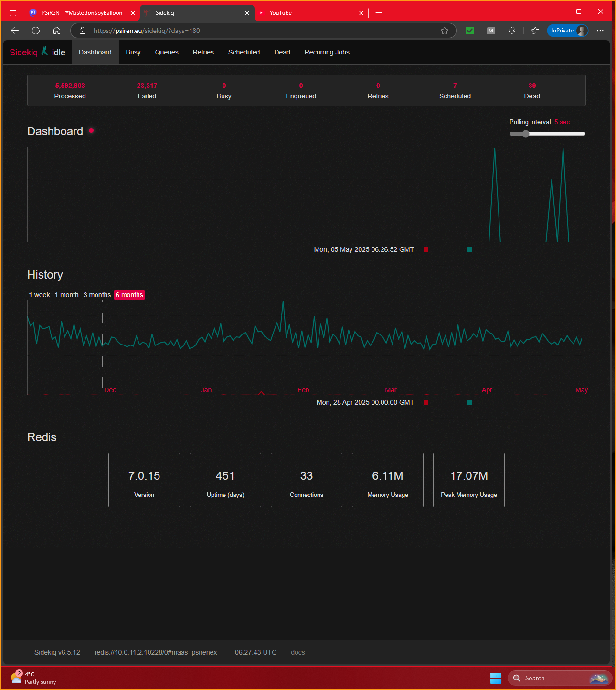Open the Dead nav tab
Viewport: 616px width, 690px height.
point(282,52)
